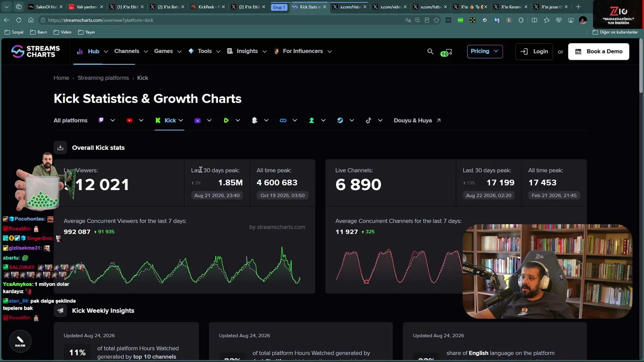Viewport: 644px width, 362px height.
Task: Click the Kick Weekly Insights heading
Action: pos(103,311)
